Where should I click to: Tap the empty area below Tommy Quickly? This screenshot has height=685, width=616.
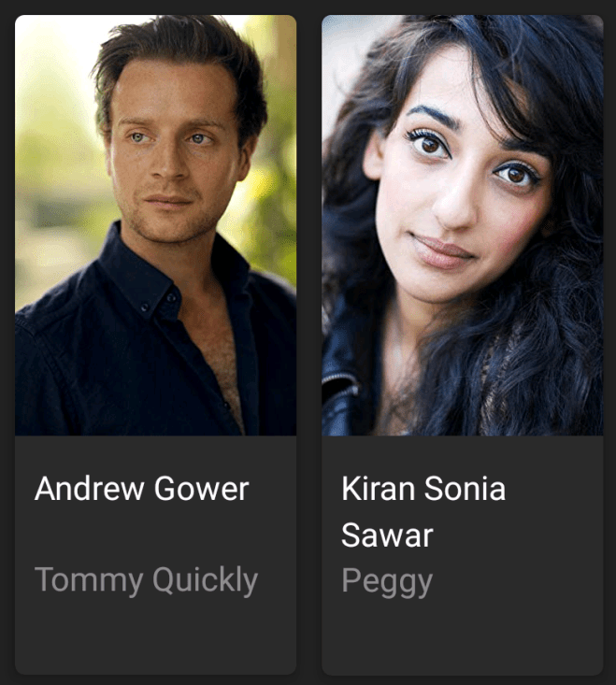pyautogui.click(x=155, y=634)
